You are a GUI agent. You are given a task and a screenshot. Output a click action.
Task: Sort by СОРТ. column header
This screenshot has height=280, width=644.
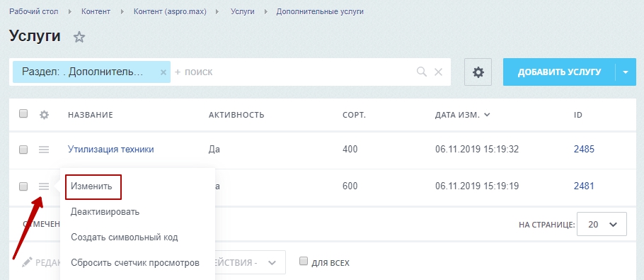click(354, 115)
